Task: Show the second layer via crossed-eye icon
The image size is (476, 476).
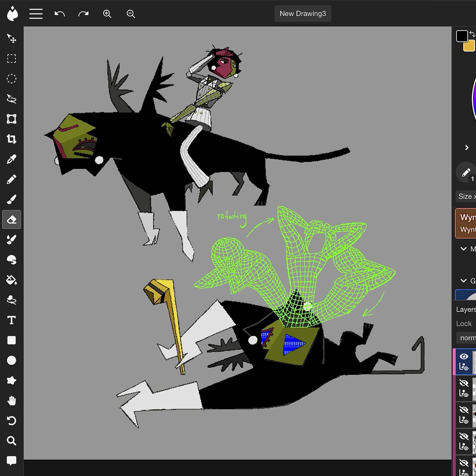Action: tap(464, 383)
